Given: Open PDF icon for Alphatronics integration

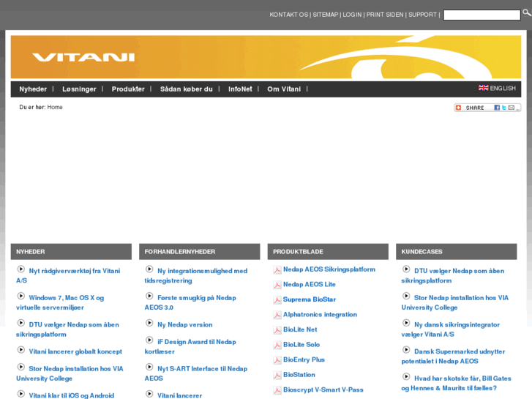Looking at the screenshot, I should coord(277,315).
